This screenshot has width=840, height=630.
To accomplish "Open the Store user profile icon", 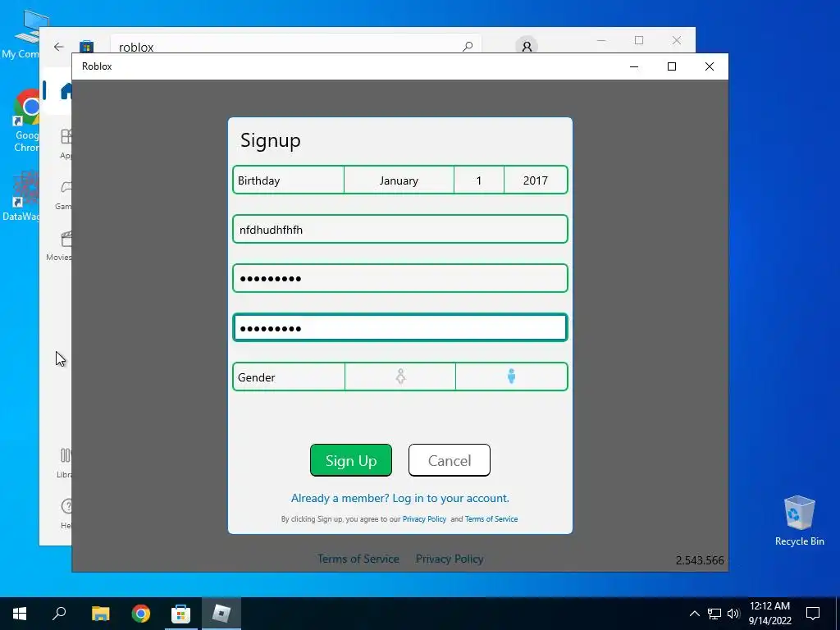I will (527, 46).
